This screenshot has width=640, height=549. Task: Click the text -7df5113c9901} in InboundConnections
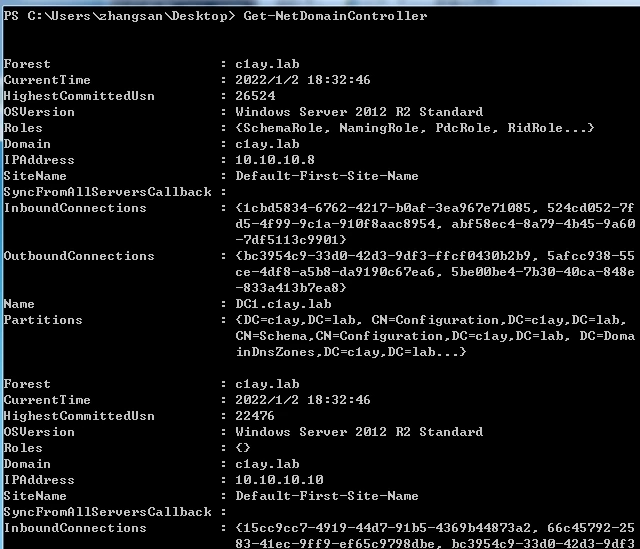(292, 240)
